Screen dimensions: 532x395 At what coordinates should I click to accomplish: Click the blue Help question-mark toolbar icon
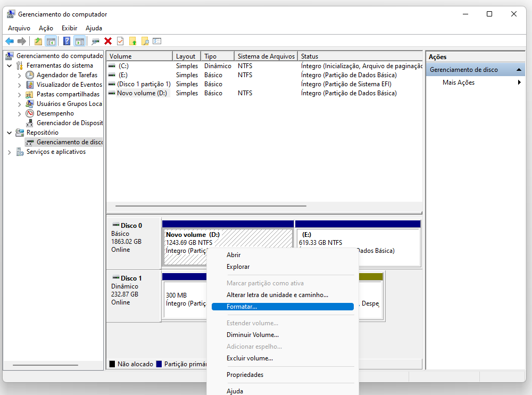(67, 41)
